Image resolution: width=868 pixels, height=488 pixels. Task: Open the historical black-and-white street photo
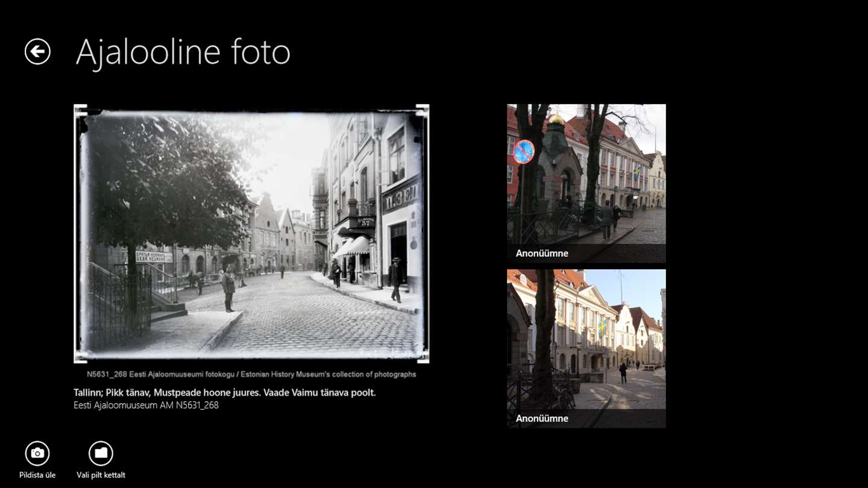(x=251, y=234)
